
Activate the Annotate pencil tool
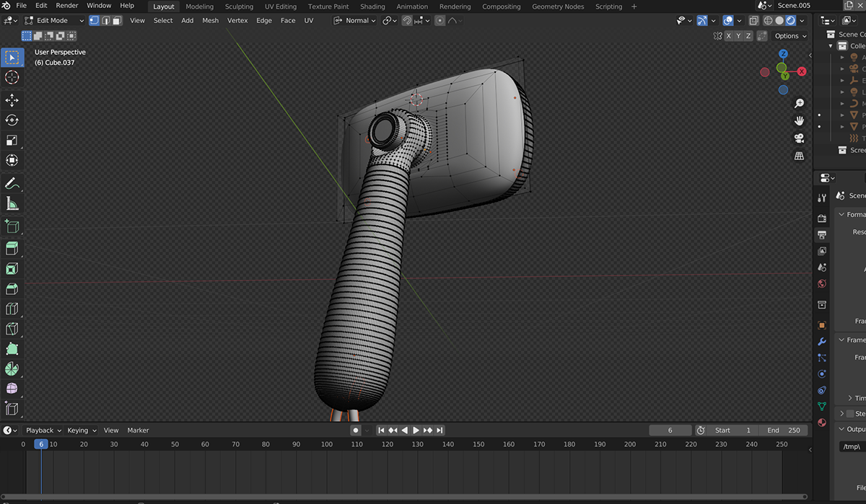[x=12, y=183]
